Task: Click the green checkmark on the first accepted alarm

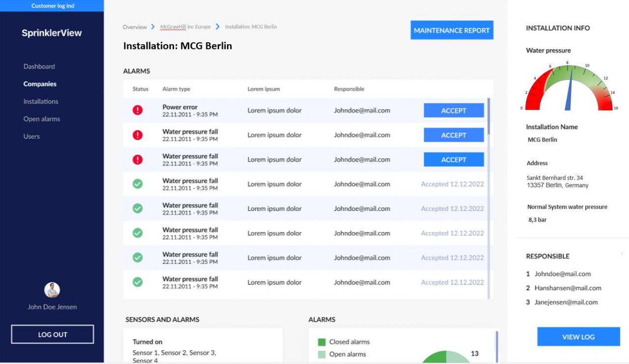Action: [137, 184]
